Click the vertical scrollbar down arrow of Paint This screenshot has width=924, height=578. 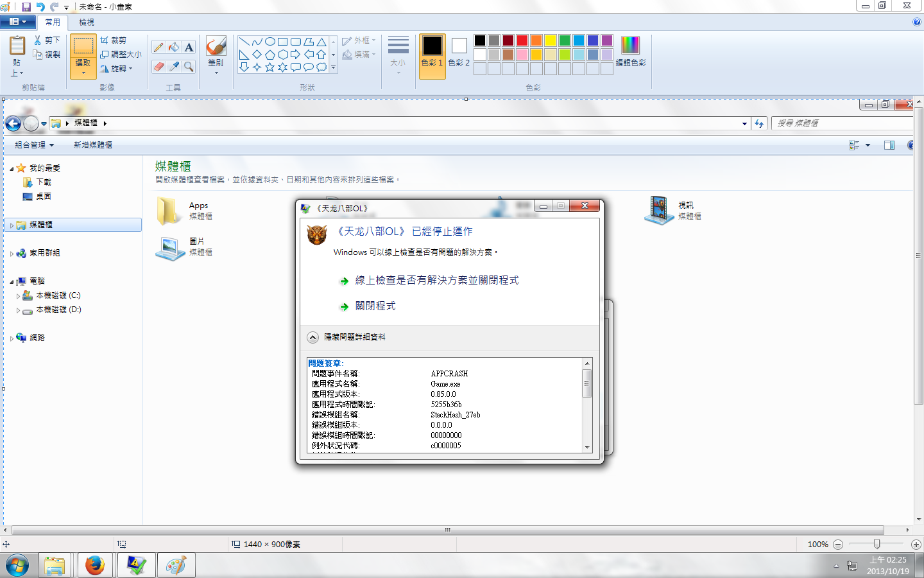[x=919, y=520]
